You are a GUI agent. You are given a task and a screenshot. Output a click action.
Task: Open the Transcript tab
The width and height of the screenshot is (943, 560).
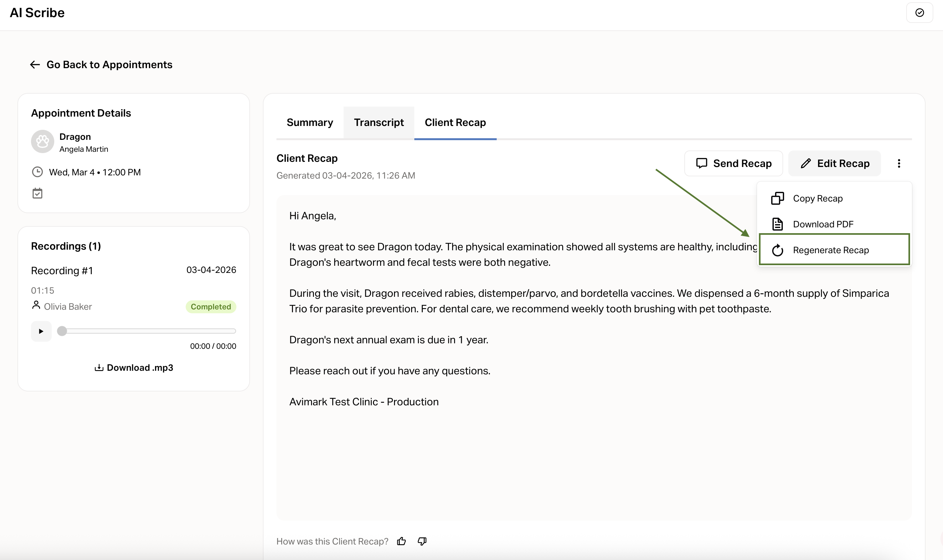click(378, 123)
